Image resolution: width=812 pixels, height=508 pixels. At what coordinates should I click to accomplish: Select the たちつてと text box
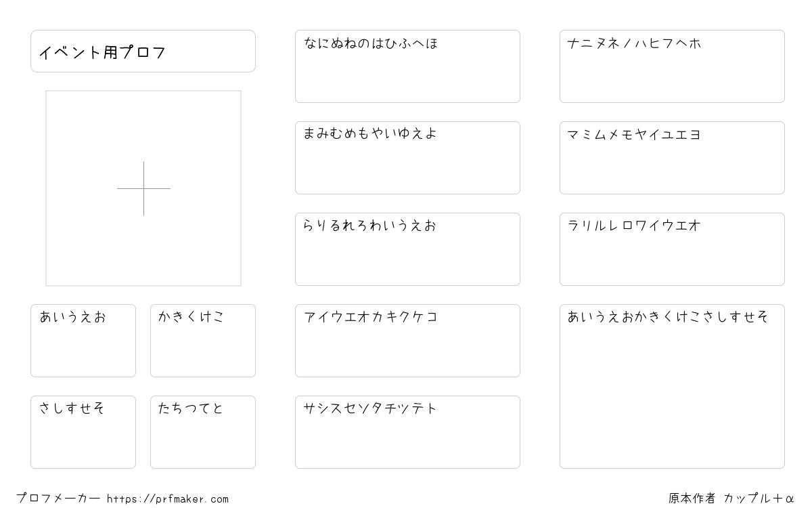203,432
